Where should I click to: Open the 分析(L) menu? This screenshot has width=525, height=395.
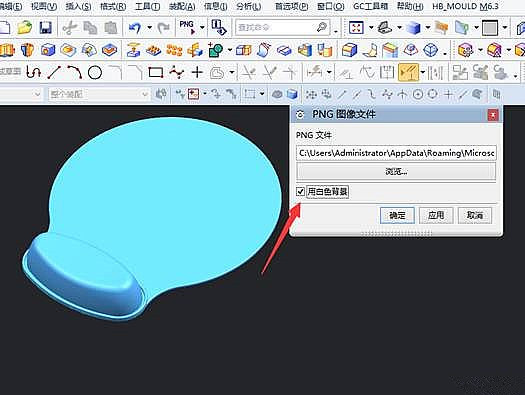click(248, 6)
